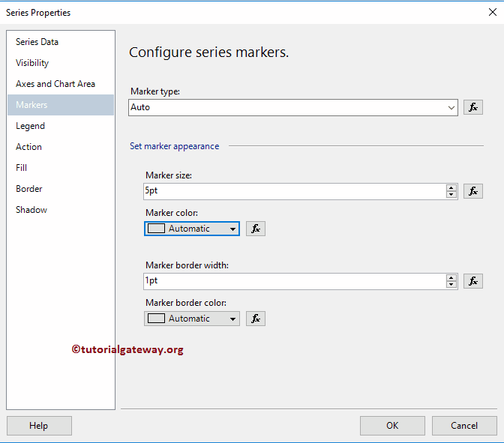Image resolution: width=504 pixels, height=443 pixels.
Task: Open expression editor for Marker border width
Action: tap(472, 281)
